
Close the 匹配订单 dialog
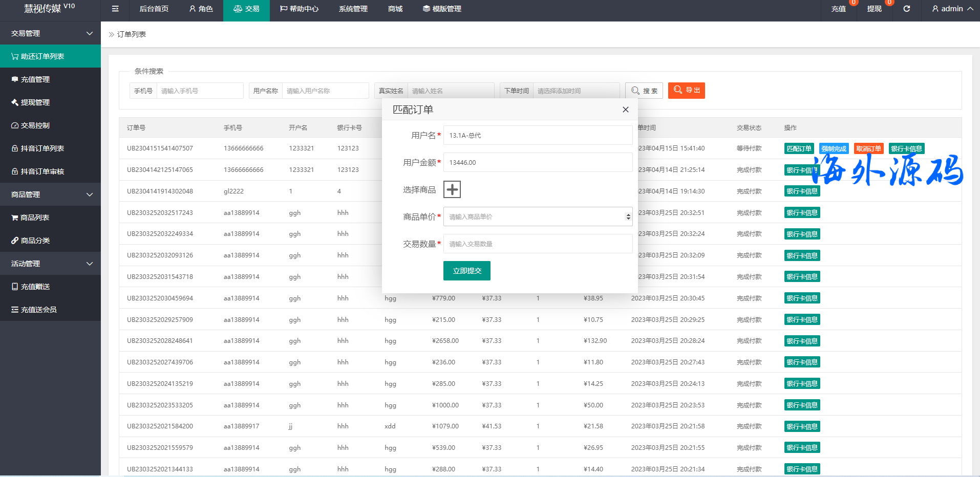(x=625, y=110)
